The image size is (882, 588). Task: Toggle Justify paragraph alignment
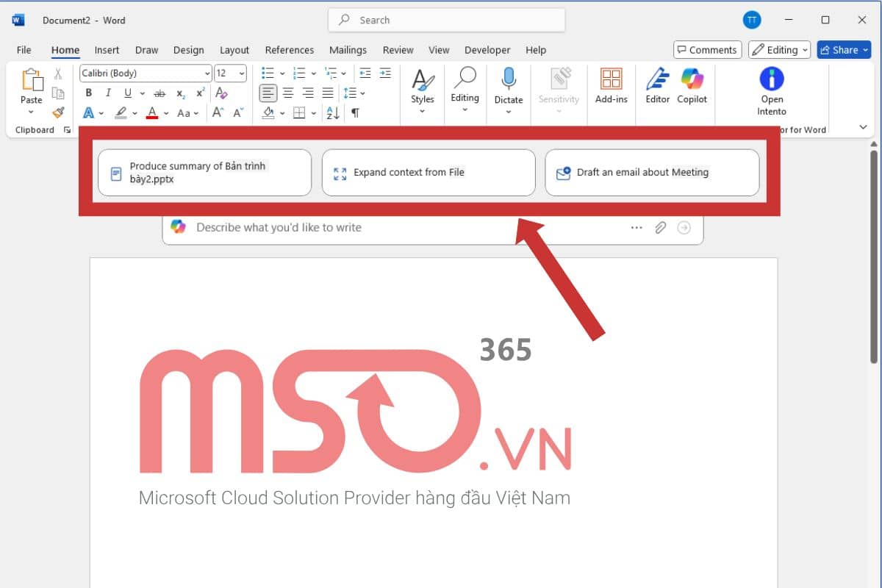point(328,93)
